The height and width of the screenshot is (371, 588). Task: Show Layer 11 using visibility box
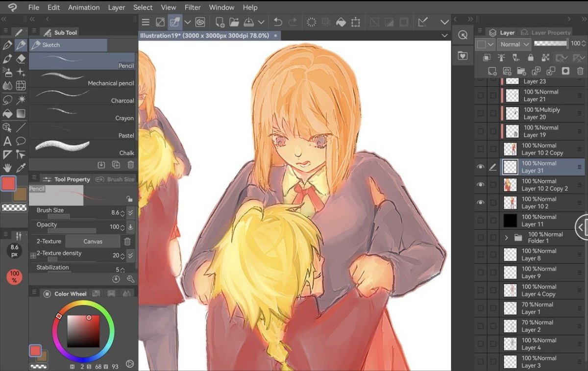[481, 220]
